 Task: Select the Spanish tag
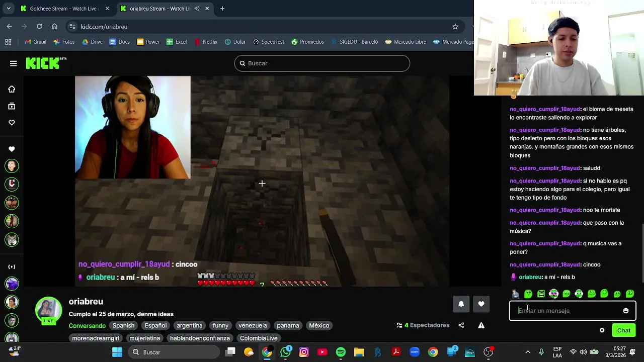click(x=123, y=325)
